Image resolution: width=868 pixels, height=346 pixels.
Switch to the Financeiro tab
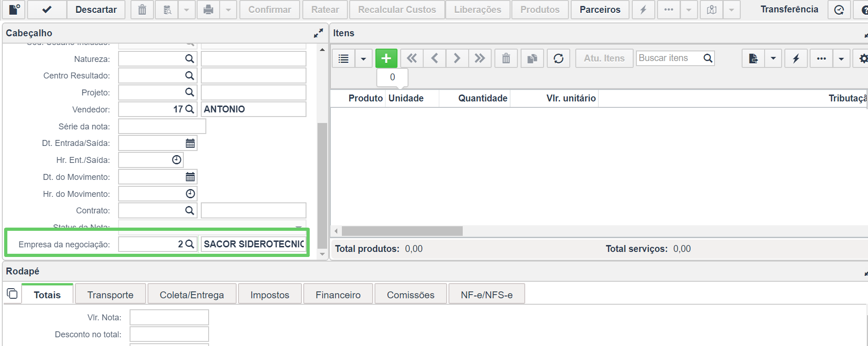click(x=338, y=295)
